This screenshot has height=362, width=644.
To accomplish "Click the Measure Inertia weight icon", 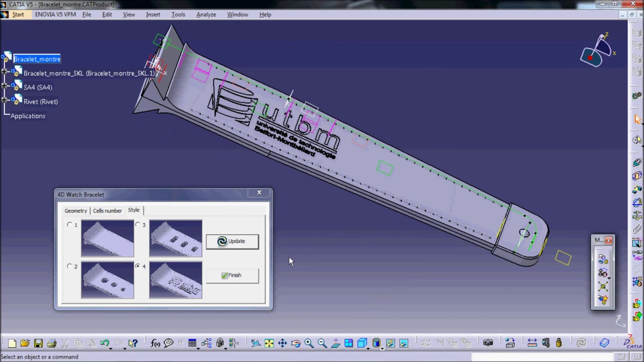I will (x=558, y=343).
